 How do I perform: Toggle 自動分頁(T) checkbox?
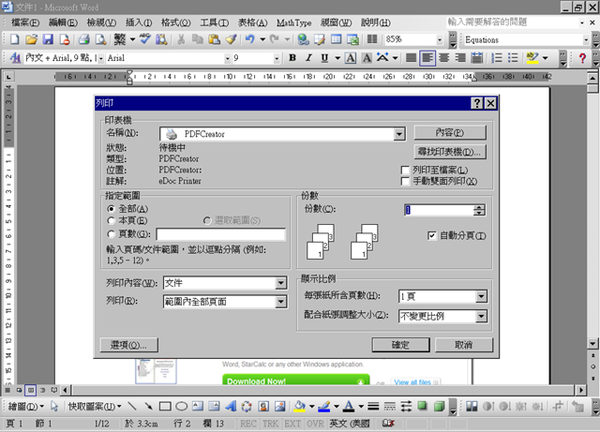pyautogui.click(x=432, y=235)
